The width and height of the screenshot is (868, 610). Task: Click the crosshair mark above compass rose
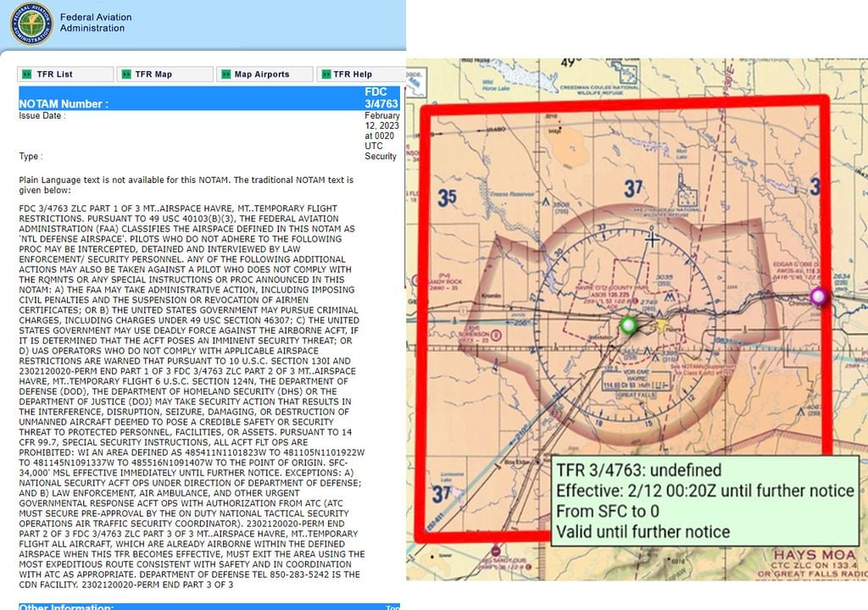click(x=651, y=239)
